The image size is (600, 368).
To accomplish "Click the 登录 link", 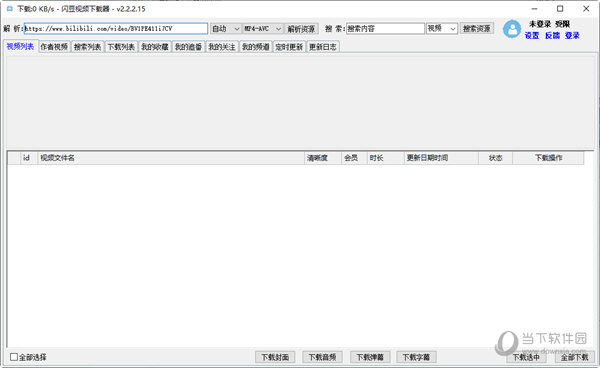I will click(x=572, y=36).
